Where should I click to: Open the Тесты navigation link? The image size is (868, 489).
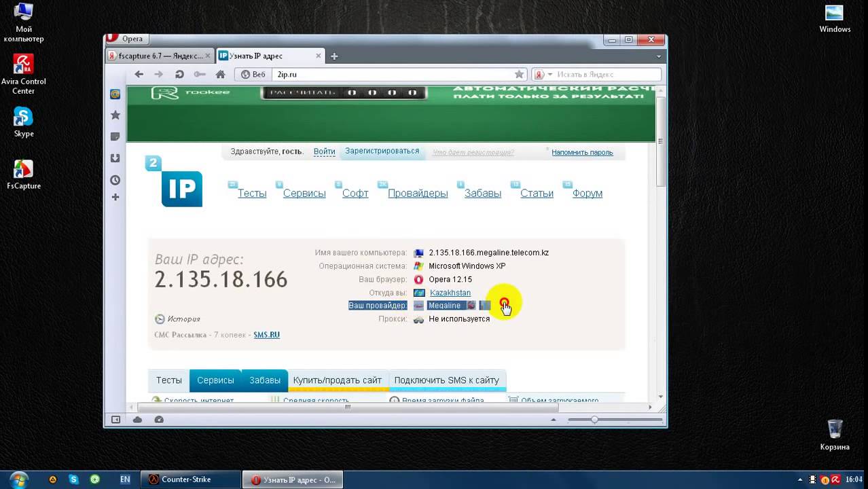252,194
